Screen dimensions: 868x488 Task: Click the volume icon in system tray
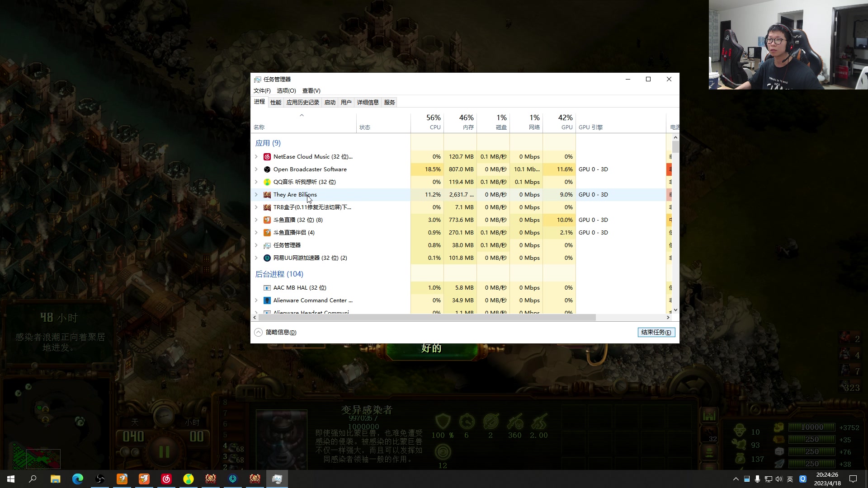(778, 479)
